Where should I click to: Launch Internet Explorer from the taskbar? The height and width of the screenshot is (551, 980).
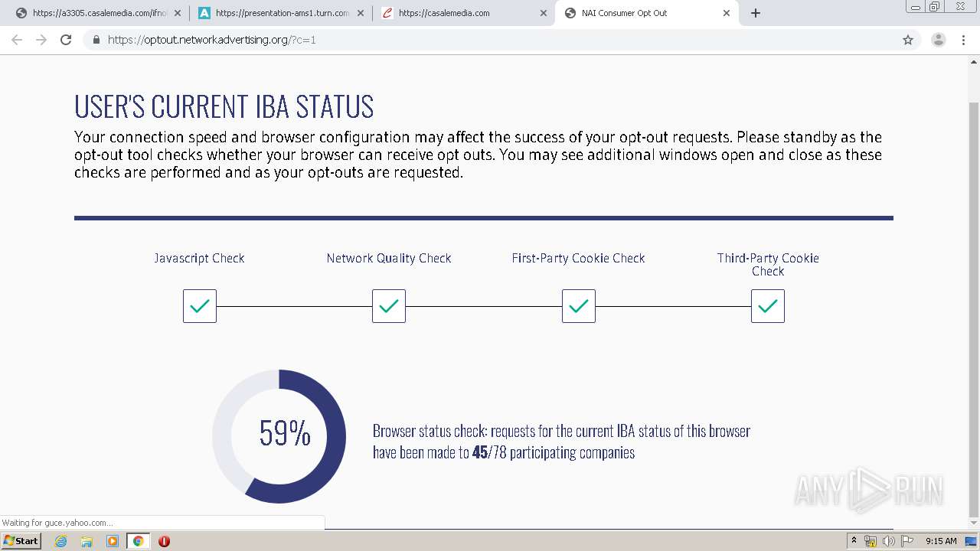(x=61, y=541)
